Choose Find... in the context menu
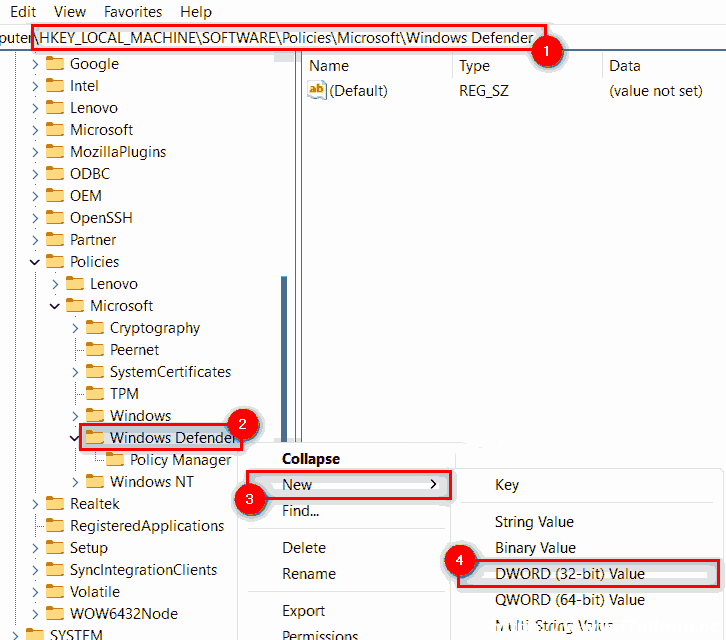This screenshot has width=726, height=640. coord(300,511)
